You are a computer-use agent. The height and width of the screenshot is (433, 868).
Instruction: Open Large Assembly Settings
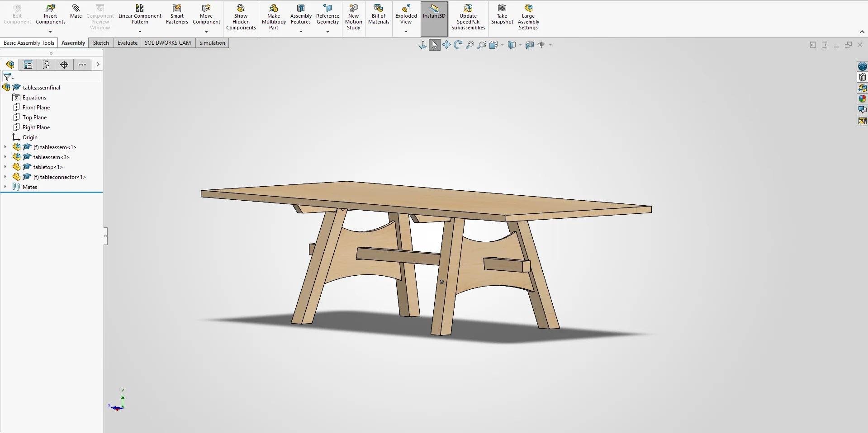tap(528, 17)
